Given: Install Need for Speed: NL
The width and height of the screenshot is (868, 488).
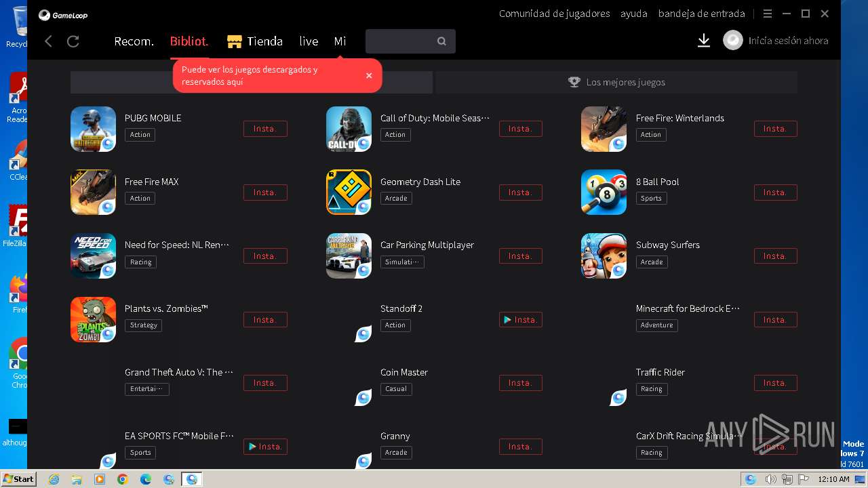Looking at the screenshot, I should coord(265,256).
